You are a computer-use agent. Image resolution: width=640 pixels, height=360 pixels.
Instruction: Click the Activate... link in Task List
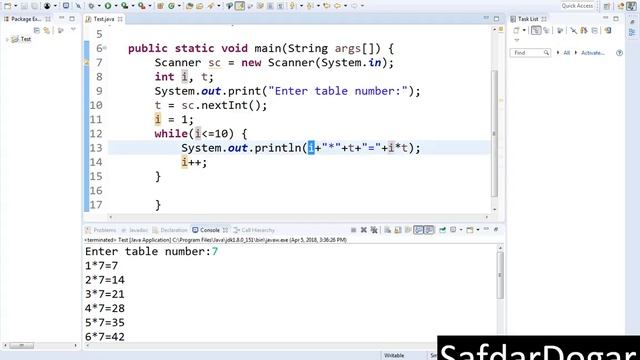pos(592,53)
